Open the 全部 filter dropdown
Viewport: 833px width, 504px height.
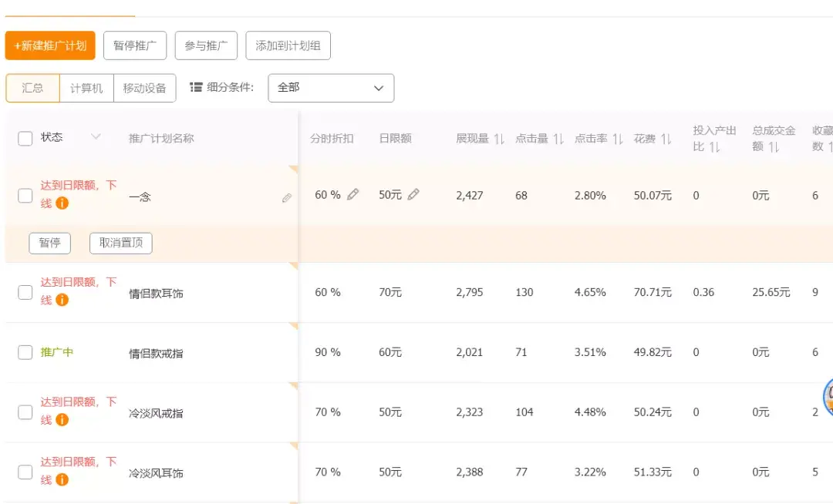[x=331, y=88]
